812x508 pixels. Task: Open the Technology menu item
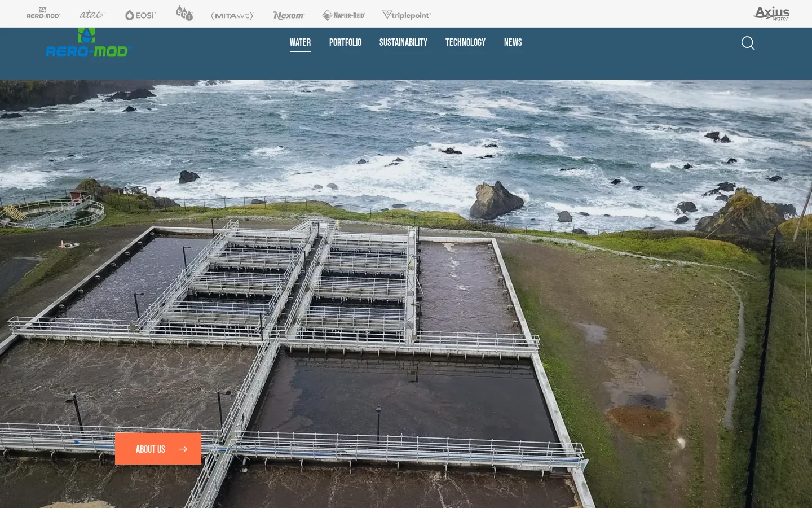click(465, 42)
